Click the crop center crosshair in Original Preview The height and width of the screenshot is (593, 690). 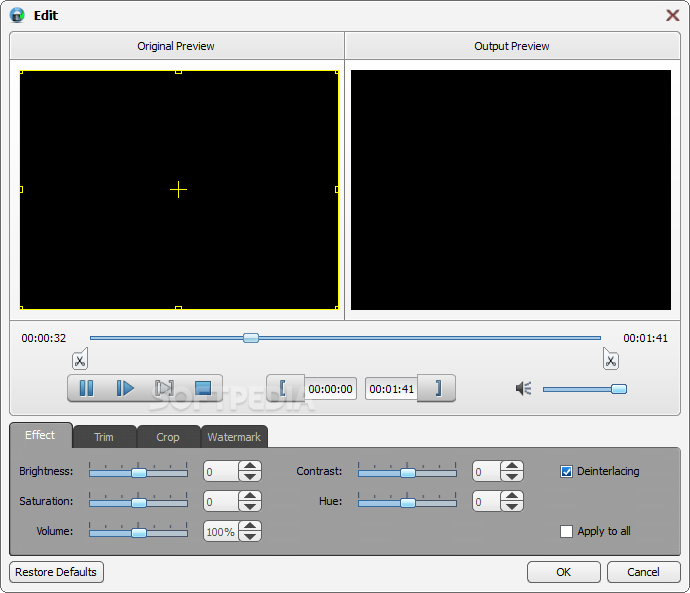178,190
